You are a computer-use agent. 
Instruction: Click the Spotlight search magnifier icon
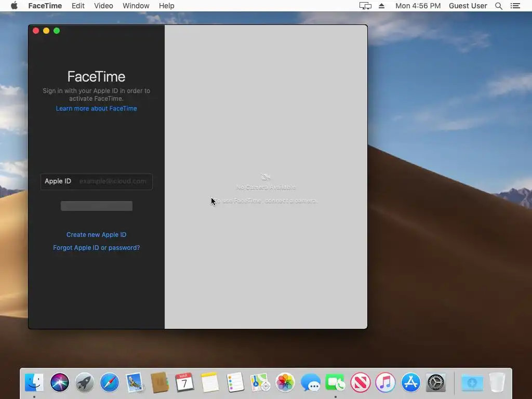click(498, 6)
